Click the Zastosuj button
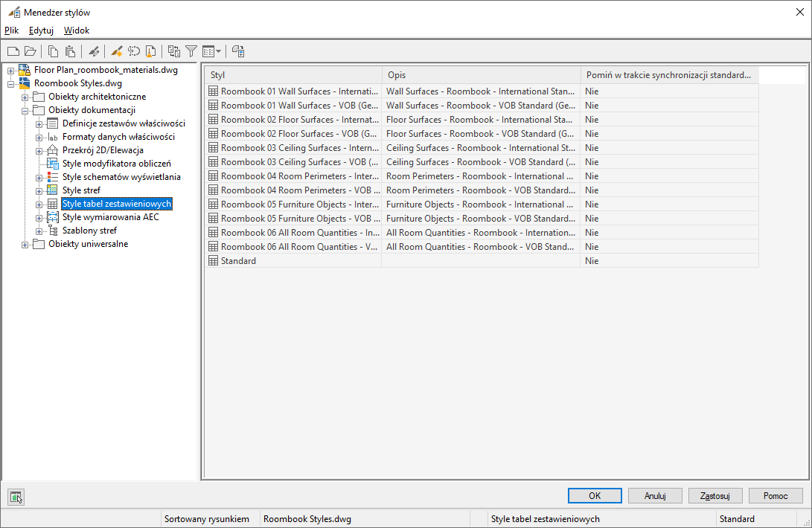 pos(715,495)
